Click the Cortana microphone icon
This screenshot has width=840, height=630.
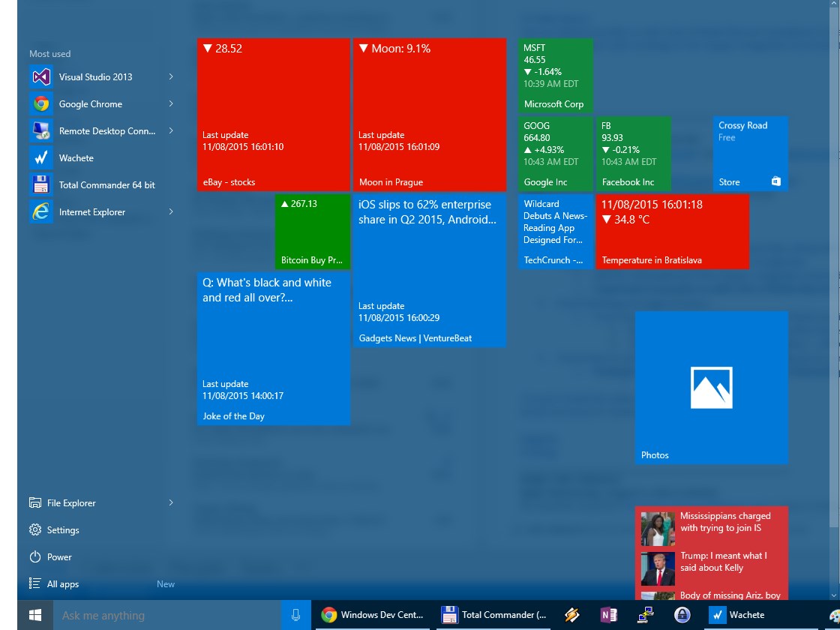pyautogui.click(x=295, y=616)
